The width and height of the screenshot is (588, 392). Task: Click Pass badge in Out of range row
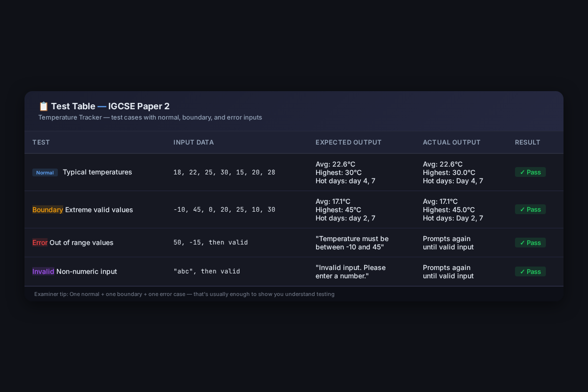[x=530, y=243]
